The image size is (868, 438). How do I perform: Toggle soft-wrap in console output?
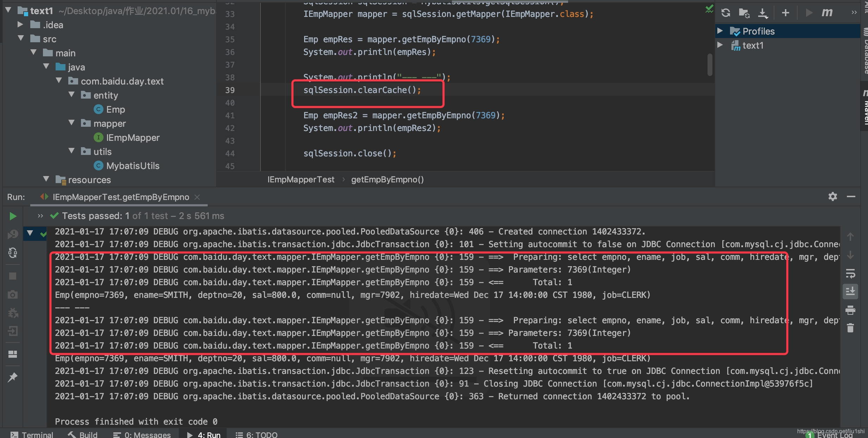click(x=850, y=273)
